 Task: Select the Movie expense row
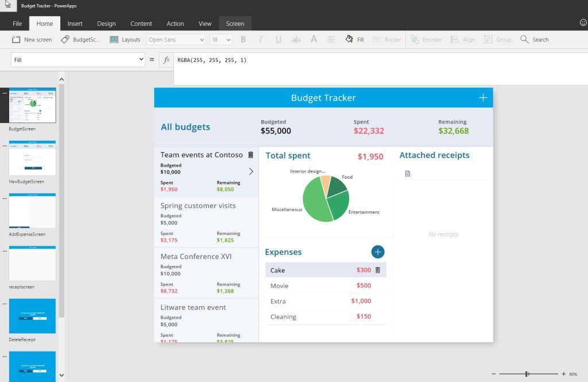click(x=326, y=285)
